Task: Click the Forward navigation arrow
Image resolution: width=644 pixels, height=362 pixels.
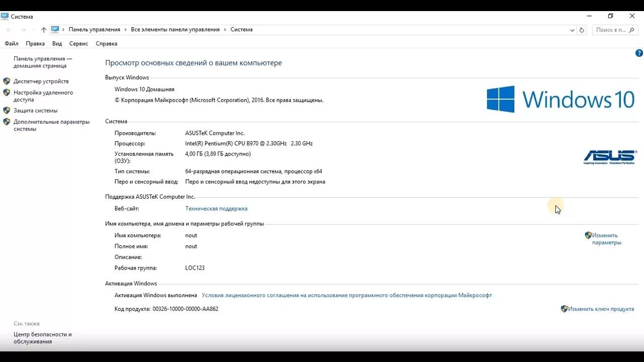Action: pos(23,30)
